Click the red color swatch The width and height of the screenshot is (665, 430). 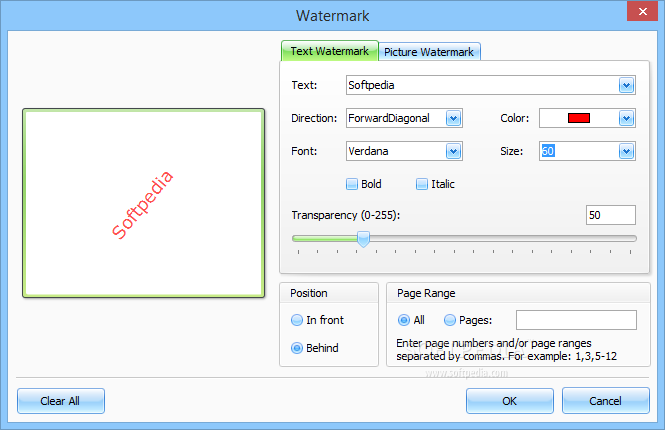[x=578, y=118]
